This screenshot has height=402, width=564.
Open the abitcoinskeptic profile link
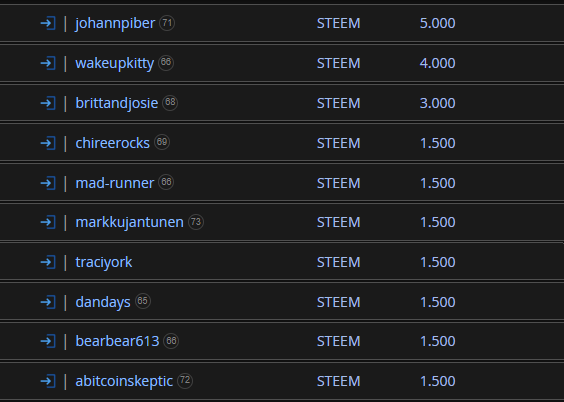(x=124, y=381)
